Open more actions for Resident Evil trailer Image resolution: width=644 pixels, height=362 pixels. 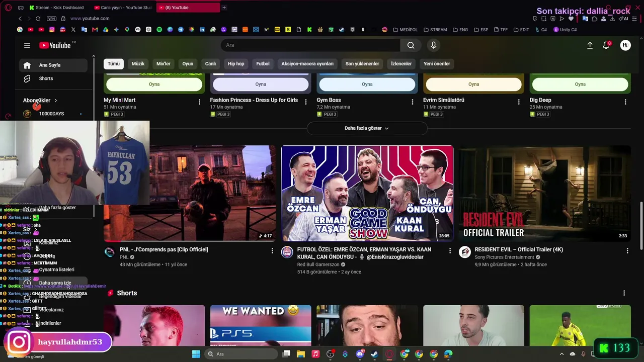(x=627, y=250)
